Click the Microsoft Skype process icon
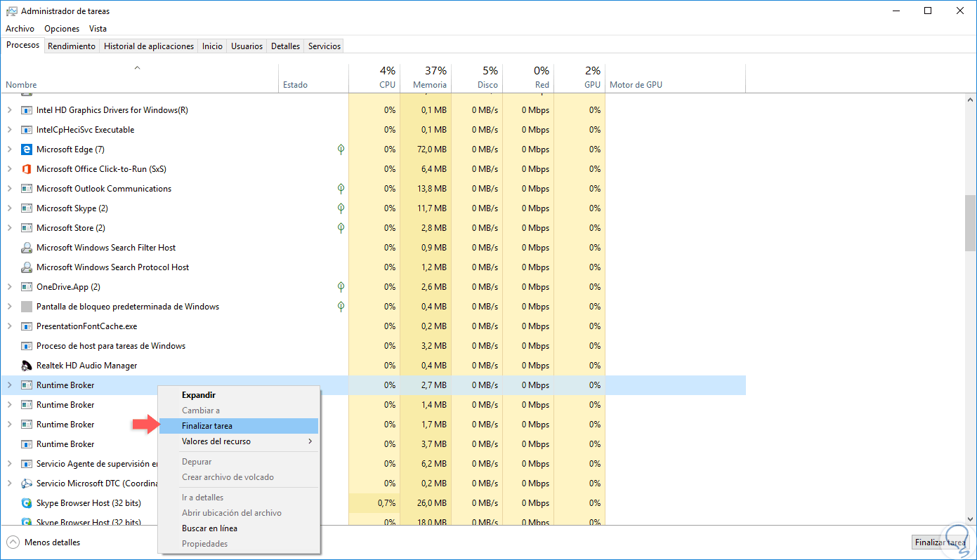Screen dimensions: 977x560 (27, 208)
